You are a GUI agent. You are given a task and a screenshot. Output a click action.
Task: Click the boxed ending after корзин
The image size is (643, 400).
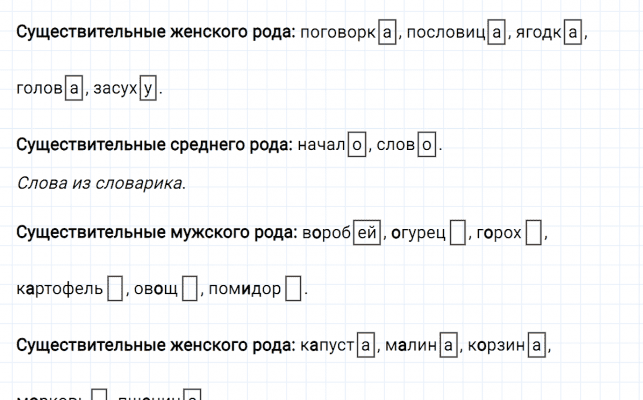click(x=538, y=347)
